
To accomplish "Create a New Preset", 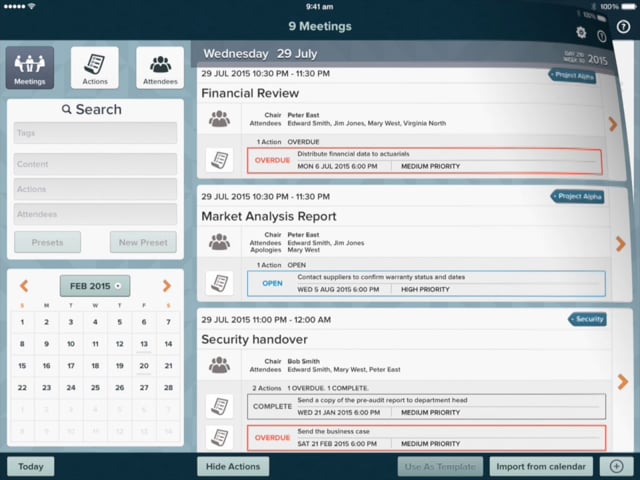I will point(143,242).
